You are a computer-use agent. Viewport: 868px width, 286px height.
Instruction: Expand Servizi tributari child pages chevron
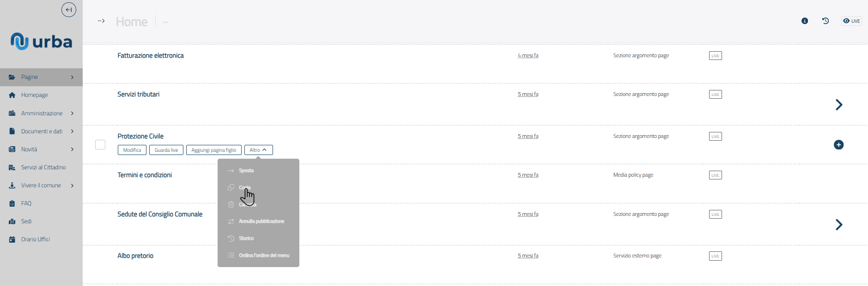click(839, 105)
